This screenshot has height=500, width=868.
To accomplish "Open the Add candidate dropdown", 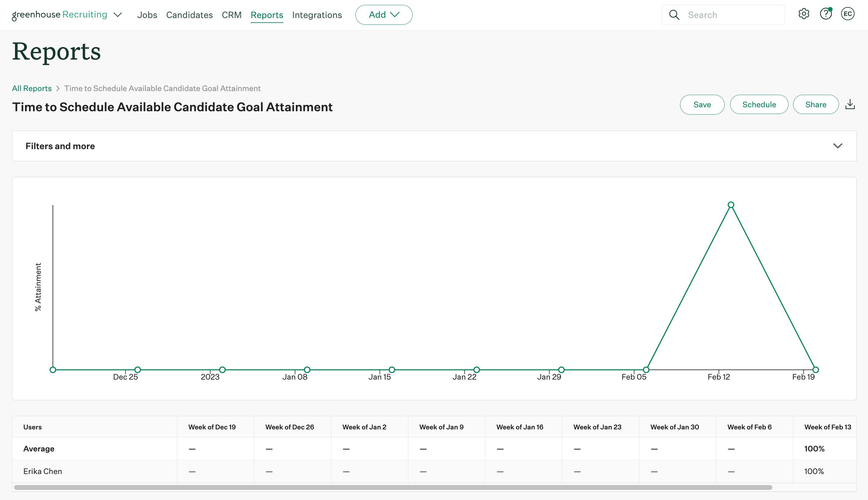I will [x=383, y=14].
